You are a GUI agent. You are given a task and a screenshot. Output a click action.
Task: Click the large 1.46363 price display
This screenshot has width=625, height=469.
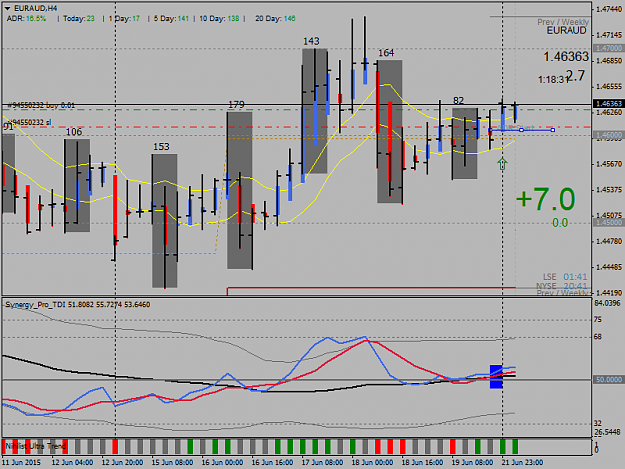point(566,57)
